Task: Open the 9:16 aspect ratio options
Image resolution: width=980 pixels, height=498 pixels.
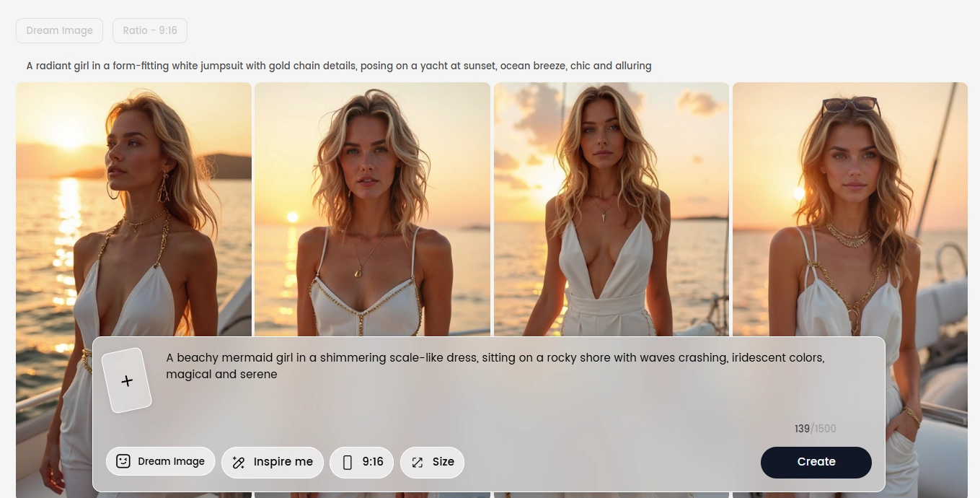Action: [361, 462]
